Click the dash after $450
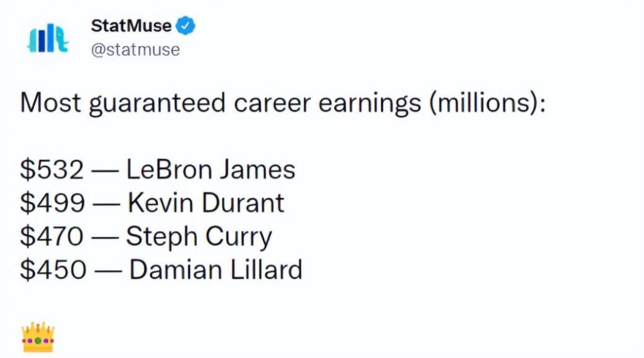The width and height of the screenshot is (644, 358). point(108,271)
